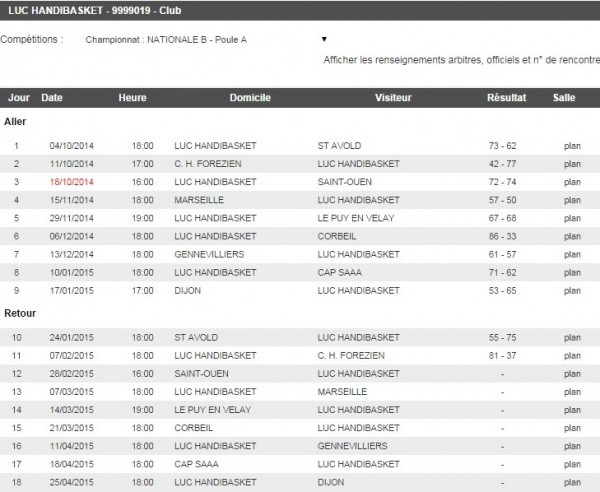600x492 pixels.
Task: Open plan link for 18/10/2014 SAINT-OUEN match
Action: pyautogui.click(x=572, y=181)
